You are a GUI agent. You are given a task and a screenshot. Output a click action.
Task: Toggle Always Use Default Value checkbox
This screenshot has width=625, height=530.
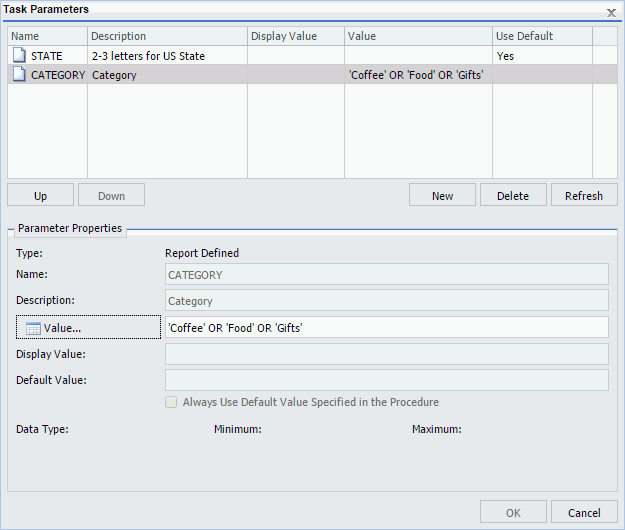[x=171, y=402]
